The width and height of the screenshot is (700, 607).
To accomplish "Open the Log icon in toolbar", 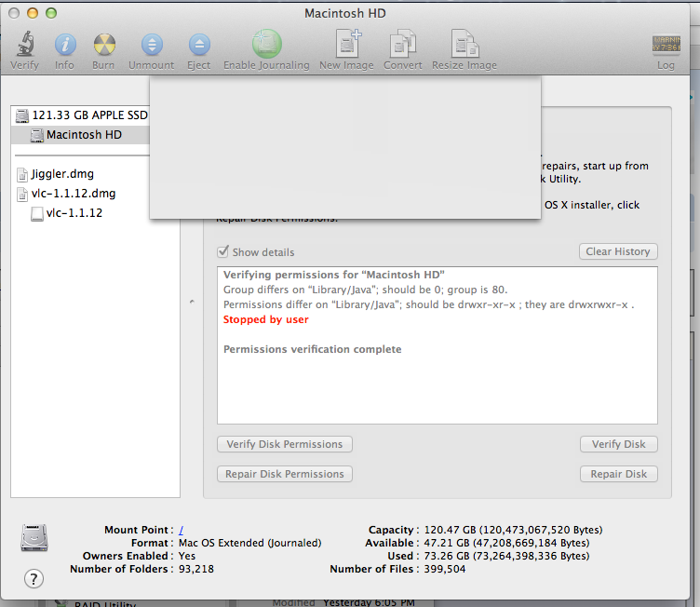I will (x=666, y=45).
